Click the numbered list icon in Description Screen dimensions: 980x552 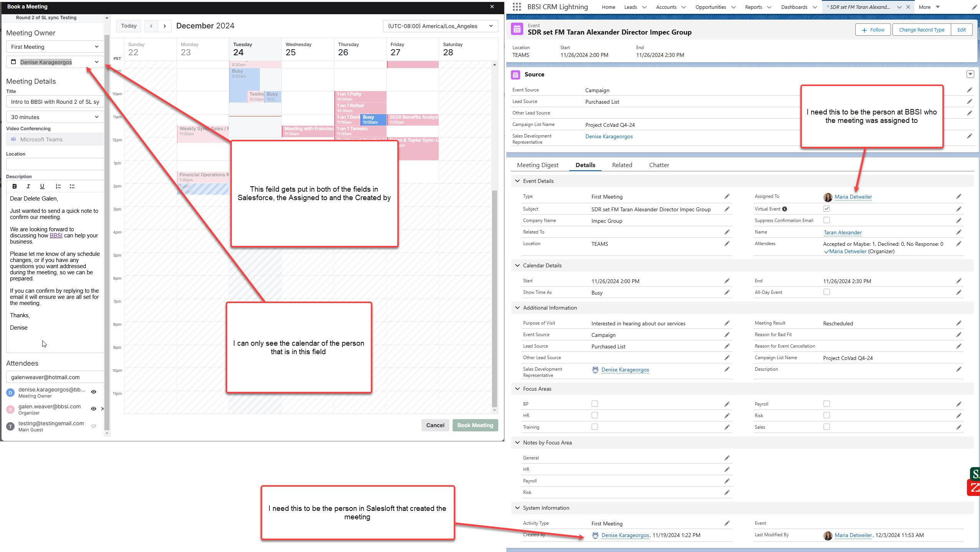[x=58, y=186]
